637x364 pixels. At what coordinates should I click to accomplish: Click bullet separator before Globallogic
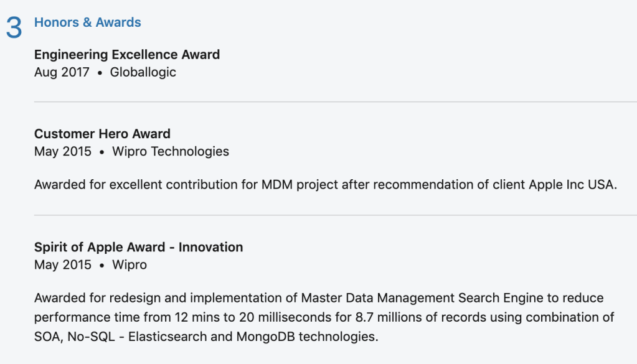(100, 73)
